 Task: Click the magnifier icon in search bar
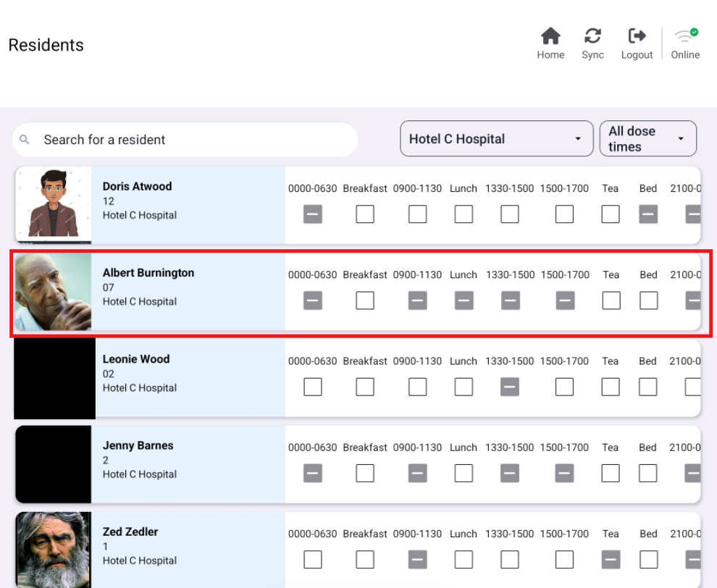[25, 140]
